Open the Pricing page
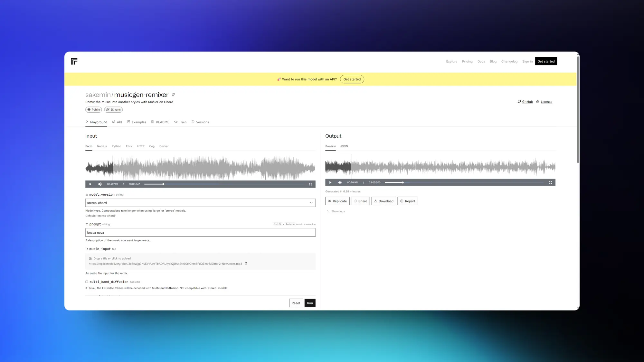This screenshot has width=644, height=362. click(x=467, y=61)
